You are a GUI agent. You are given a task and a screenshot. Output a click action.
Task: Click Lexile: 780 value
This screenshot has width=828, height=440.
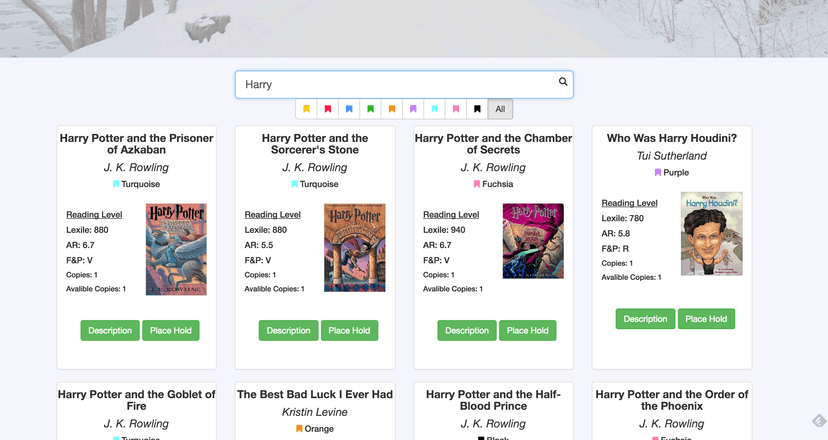tap(623, 218)
